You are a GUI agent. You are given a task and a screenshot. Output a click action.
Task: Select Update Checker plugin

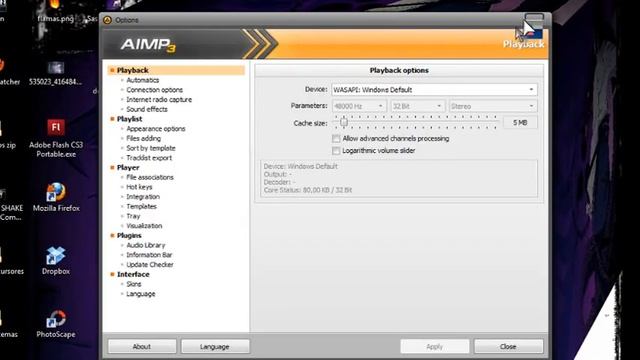[150, 265]
